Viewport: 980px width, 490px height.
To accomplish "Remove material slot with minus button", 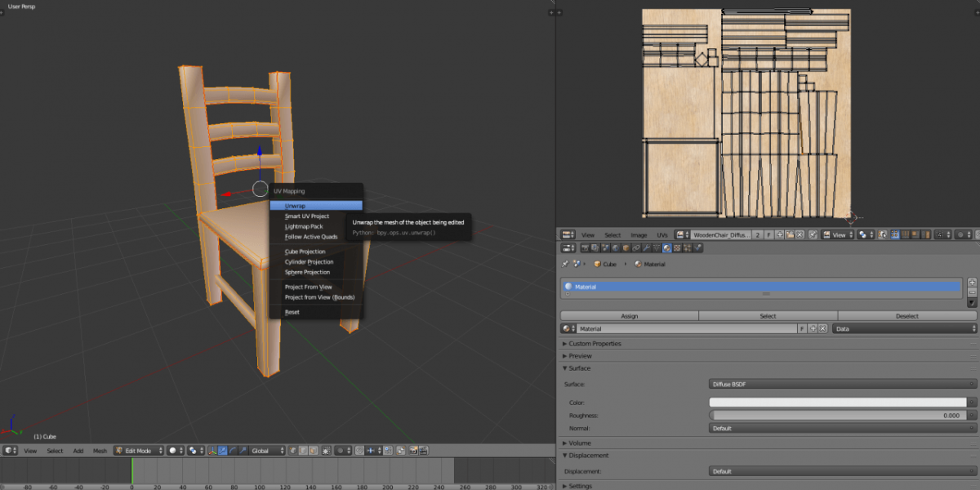I will click(x=972, y=292).
